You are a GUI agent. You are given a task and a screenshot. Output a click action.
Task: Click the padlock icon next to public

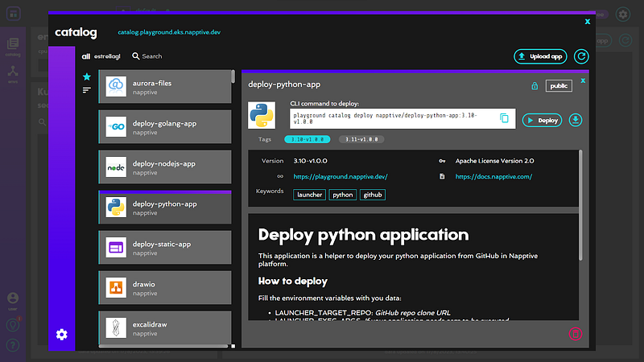pos(534,85)
